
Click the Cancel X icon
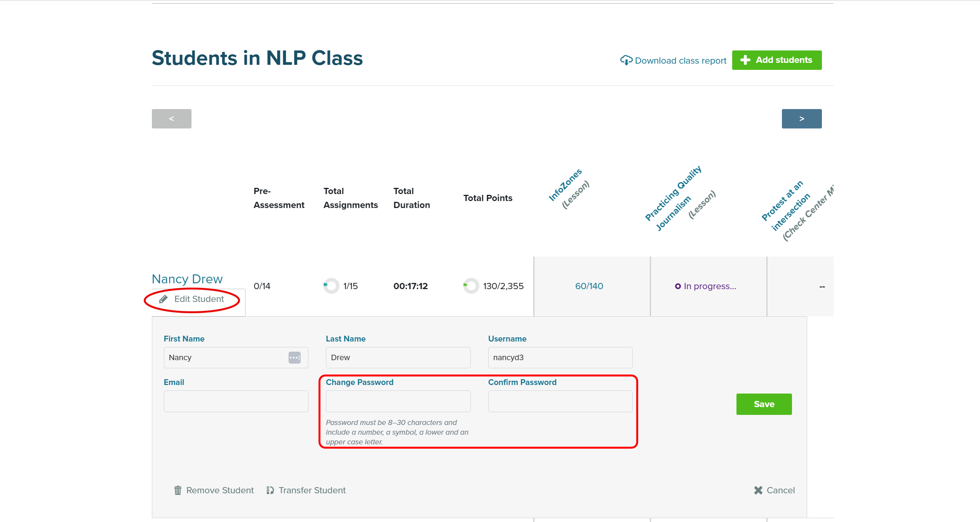(x=758, y=490)
